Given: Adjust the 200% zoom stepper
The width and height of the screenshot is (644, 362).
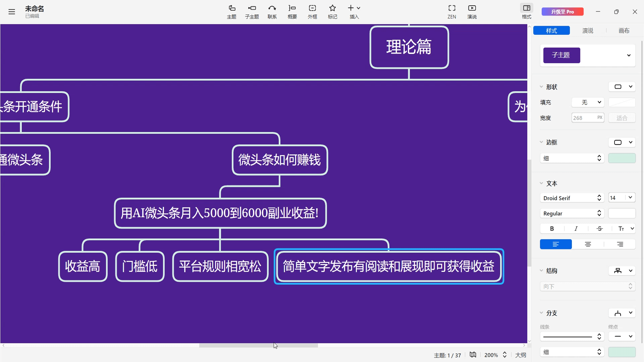Looking at the screenshot, I should [504, 355].
